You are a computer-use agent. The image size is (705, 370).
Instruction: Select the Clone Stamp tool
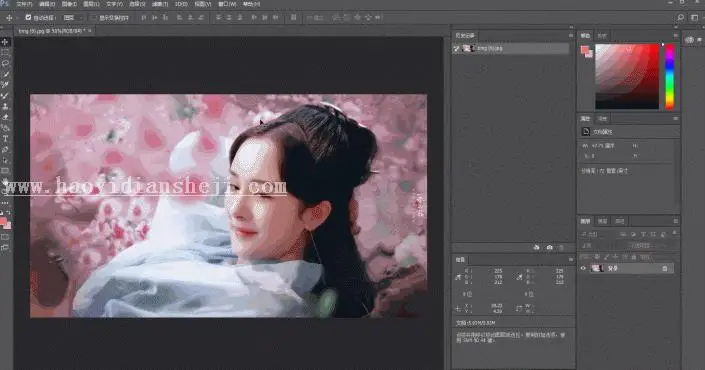click(5, 107)
